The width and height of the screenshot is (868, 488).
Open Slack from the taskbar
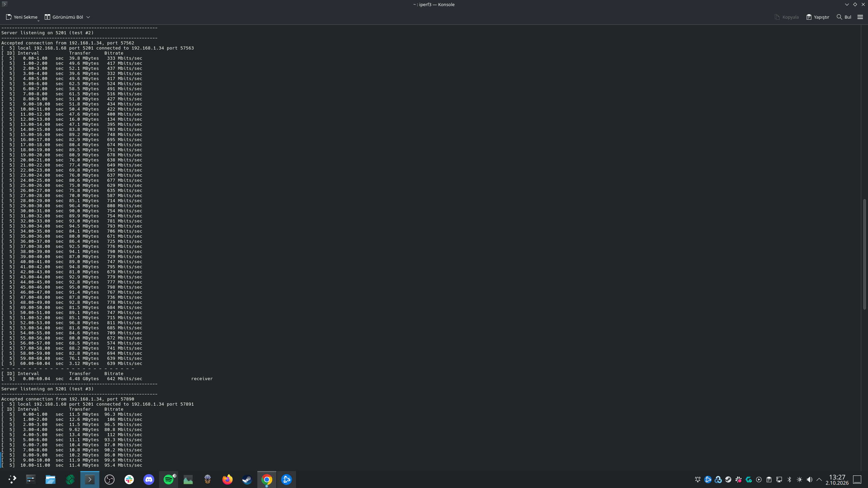click(x=129, y=479)
